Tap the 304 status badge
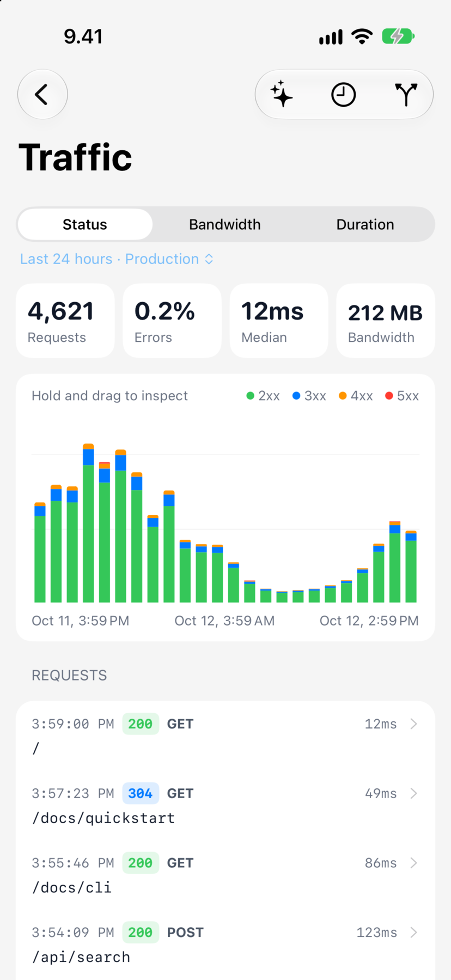This screenshot has width=451, height=980. (141, 794)
